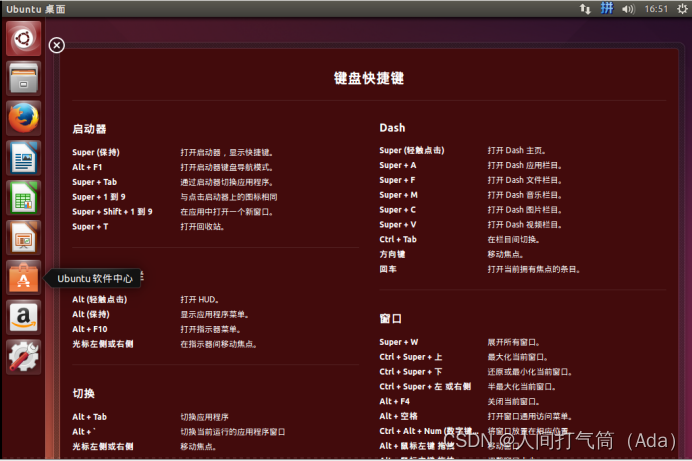Click the 'Super + Tab' shortcut entry

coord(94,182)
